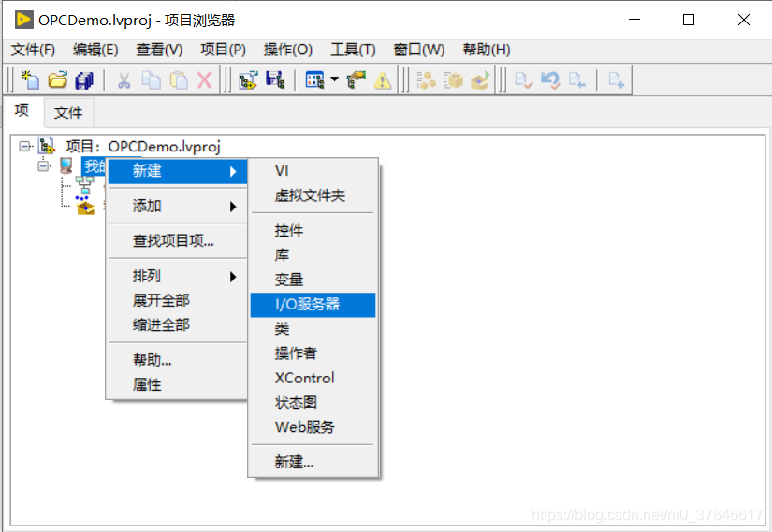This screenshot has width=772, height=532.
Task: Click the New Project toolbar icon
Action: coord(30,79)
